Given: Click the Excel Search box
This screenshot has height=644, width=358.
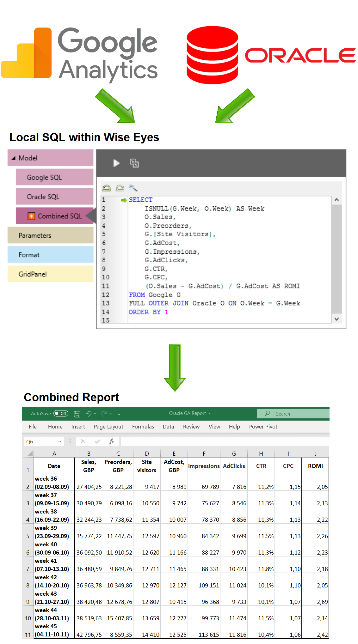Looking at the screenshot, I should click(293, 414).
